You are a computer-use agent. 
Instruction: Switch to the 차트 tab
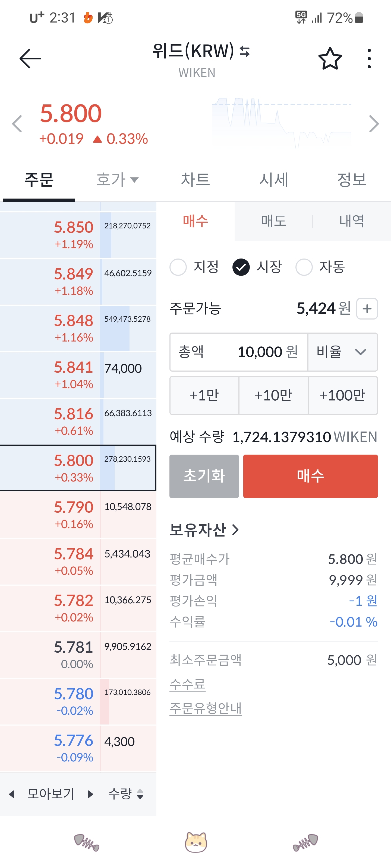[195, 180]
